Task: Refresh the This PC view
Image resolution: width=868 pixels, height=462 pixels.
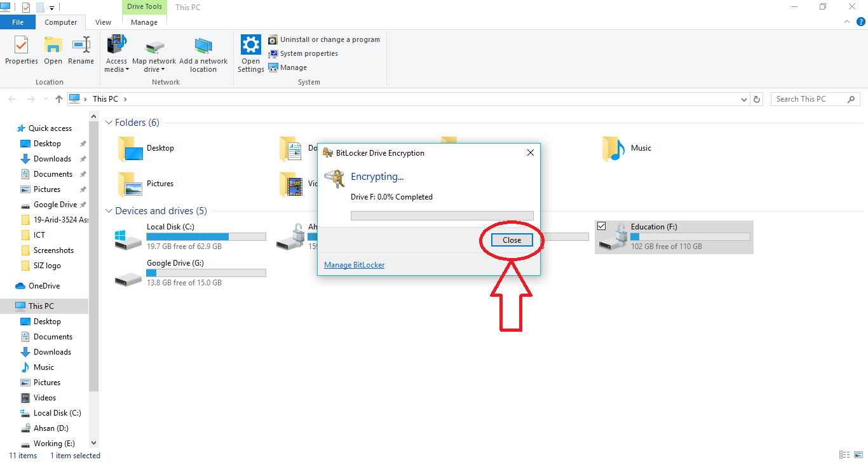Action: [x=757, y=99]
